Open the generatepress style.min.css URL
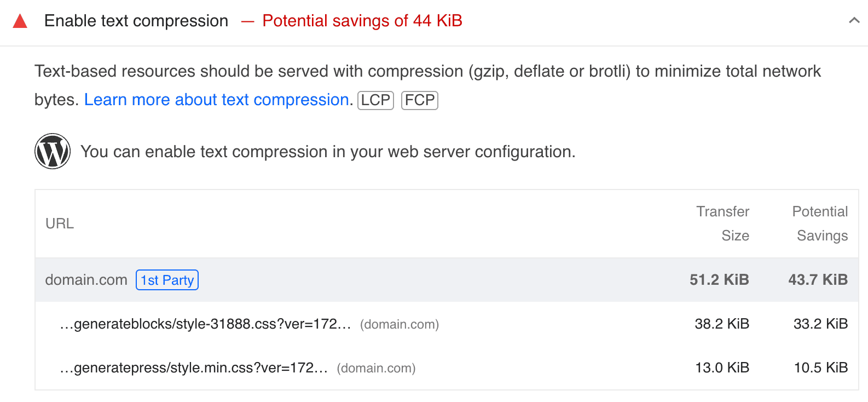868x402 pixels. (194, 368)
